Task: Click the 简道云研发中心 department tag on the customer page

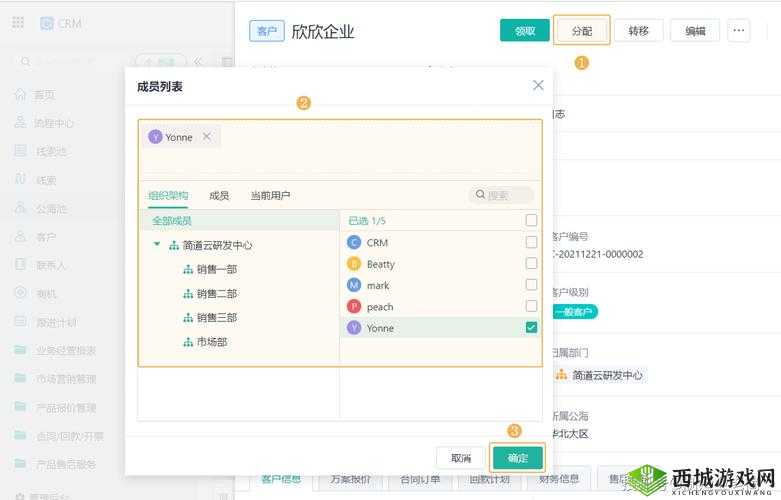Action: [x=601, y=375]
